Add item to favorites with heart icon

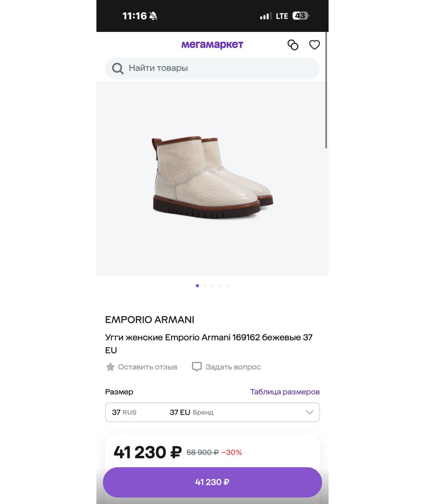[314, 45]
